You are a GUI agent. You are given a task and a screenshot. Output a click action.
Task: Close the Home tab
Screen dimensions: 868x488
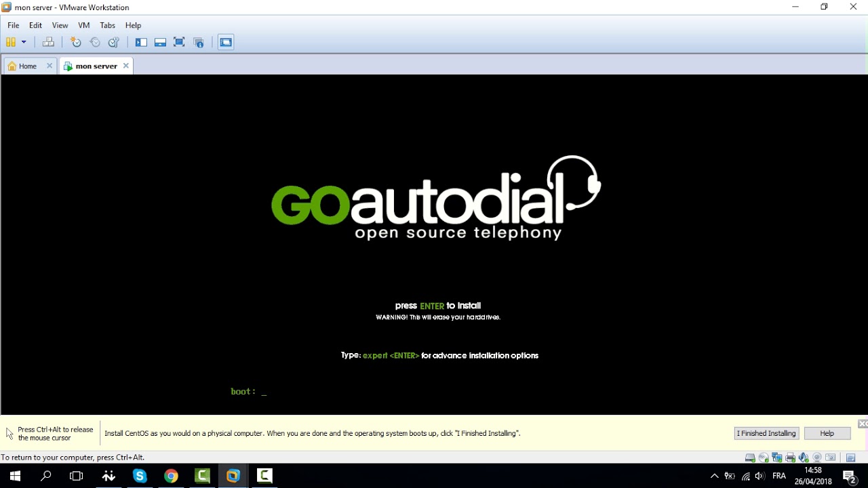click(50, 66)
